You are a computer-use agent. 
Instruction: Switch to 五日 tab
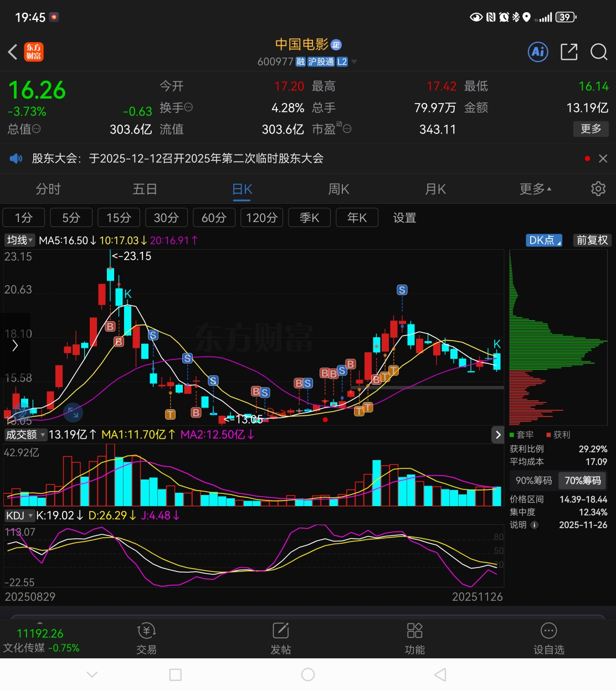145,189
